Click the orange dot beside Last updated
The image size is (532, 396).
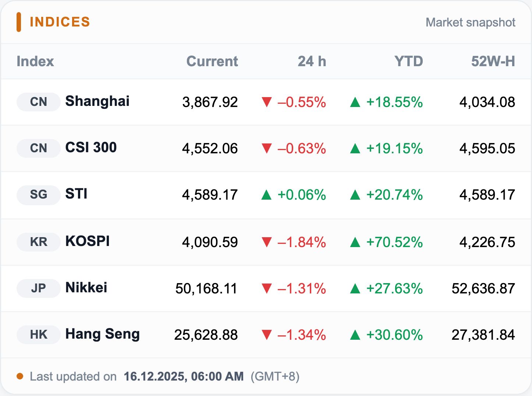(20, 376)
